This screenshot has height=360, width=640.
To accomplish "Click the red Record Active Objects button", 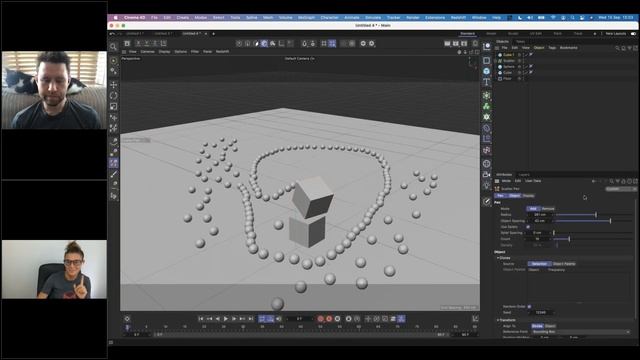I will tap(321, 319).
